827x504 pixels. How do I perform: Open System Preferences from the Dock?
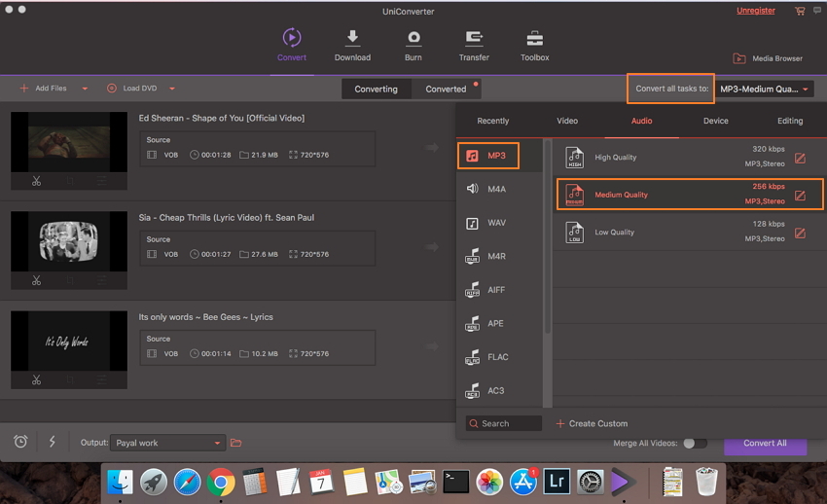click(x=590, y=482)
